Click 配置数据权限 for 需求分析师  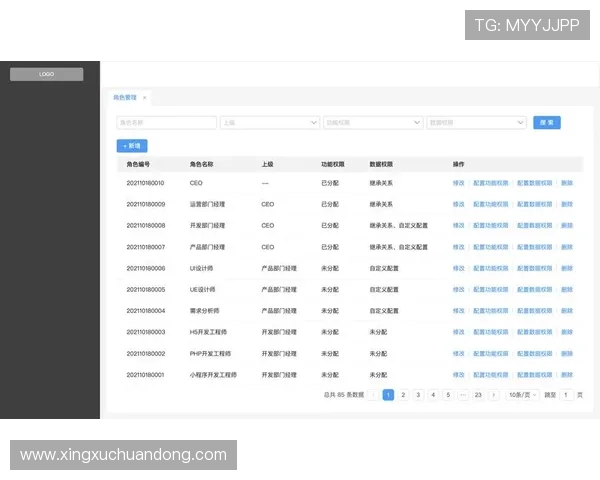(535, 311)
